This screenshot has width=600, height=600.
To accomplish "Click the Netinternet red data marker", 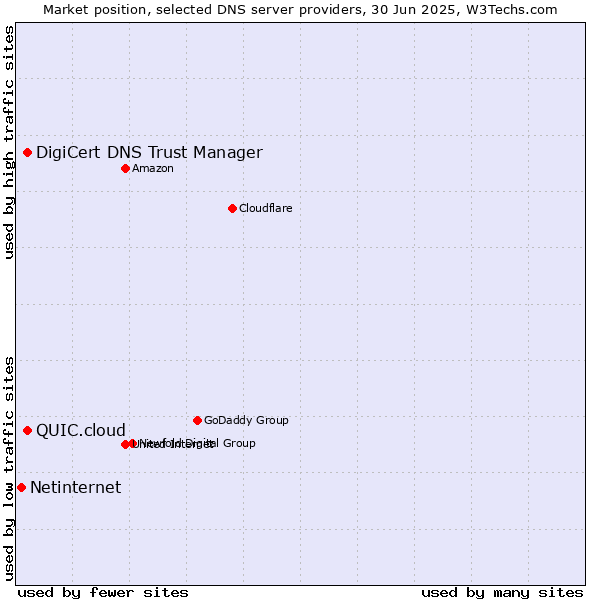I will tap(22, 488).
